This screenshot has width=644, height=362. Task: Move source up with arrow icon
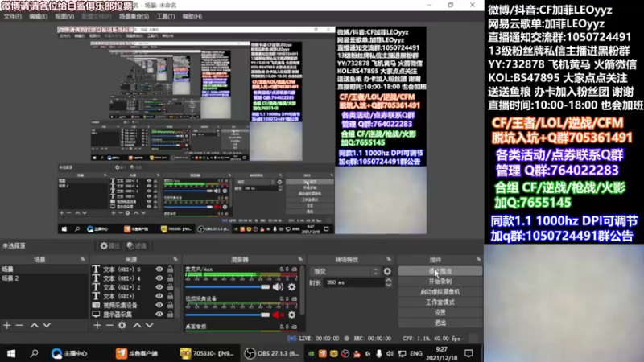click(137, 325)
